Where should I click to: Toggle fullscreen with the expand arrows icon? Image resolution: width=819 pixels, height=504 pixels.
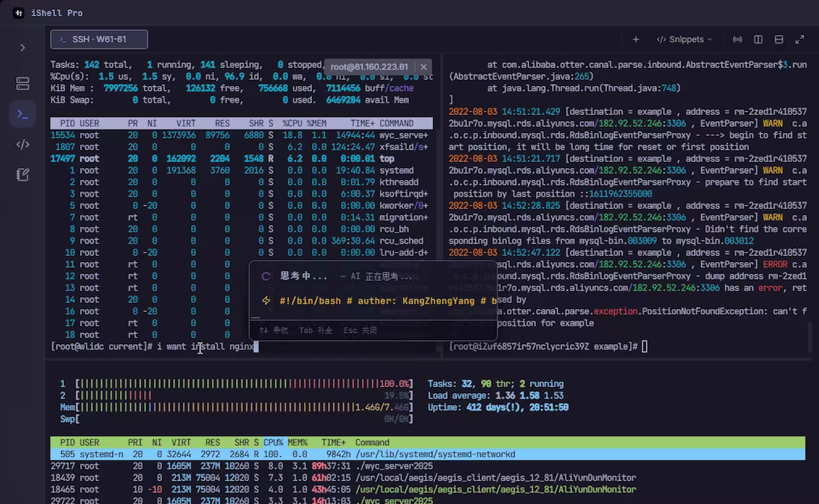coord(799,40)
